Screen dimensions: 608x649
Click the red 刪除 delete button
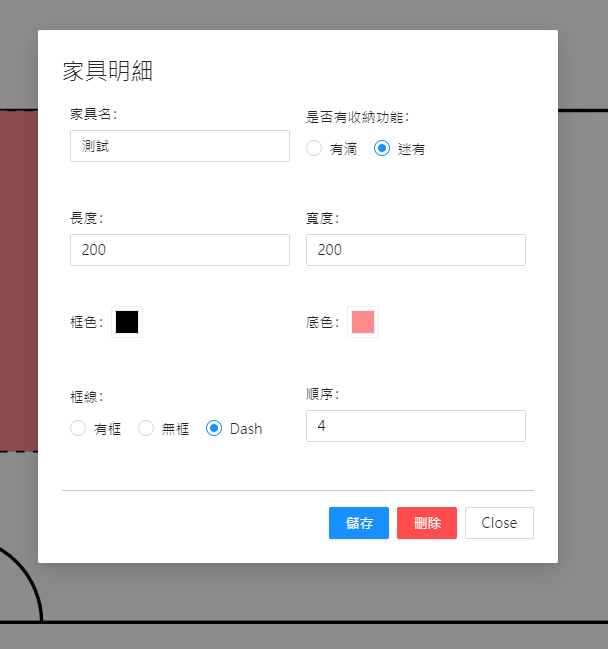pyautogui.click(x=427, y=523)
